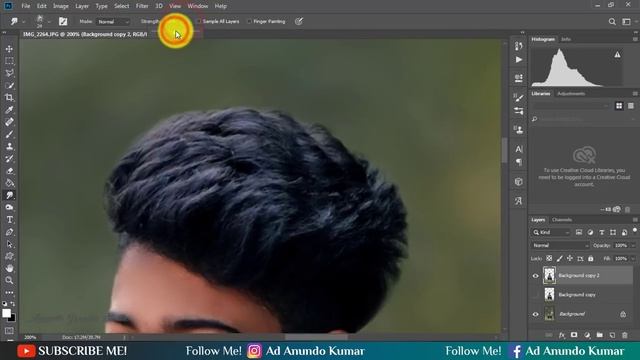Screen dimensions: 640x360
Task: Open the Filter menu
Action: click(142, 6)
